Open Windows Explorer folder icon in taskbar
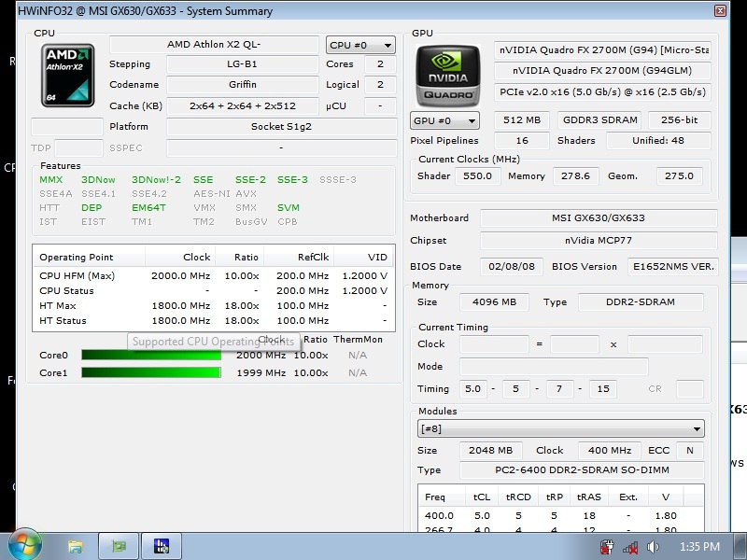 coord(76,546)
